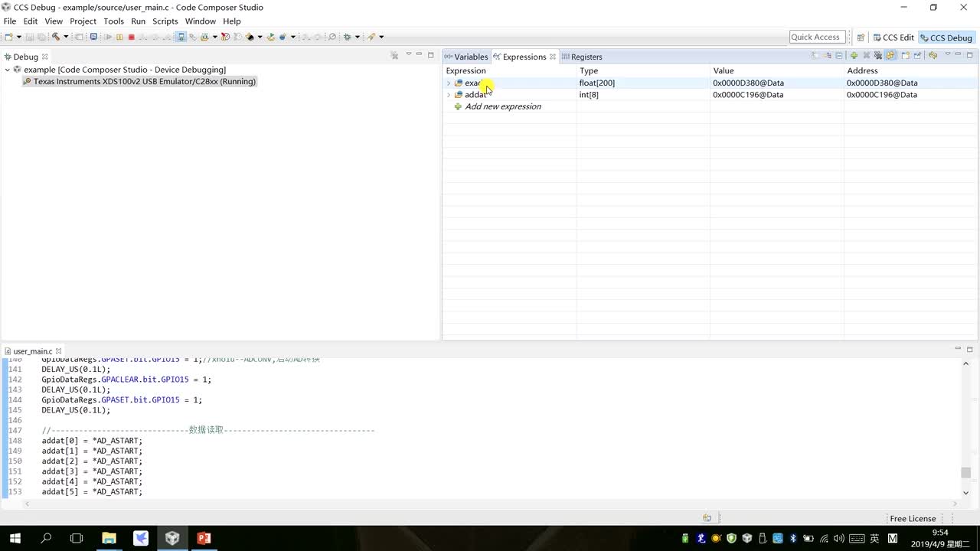Switch to the Variables tab
Image resolution: width=980 pixels, height=551 pixels.
tap(465, 57)
